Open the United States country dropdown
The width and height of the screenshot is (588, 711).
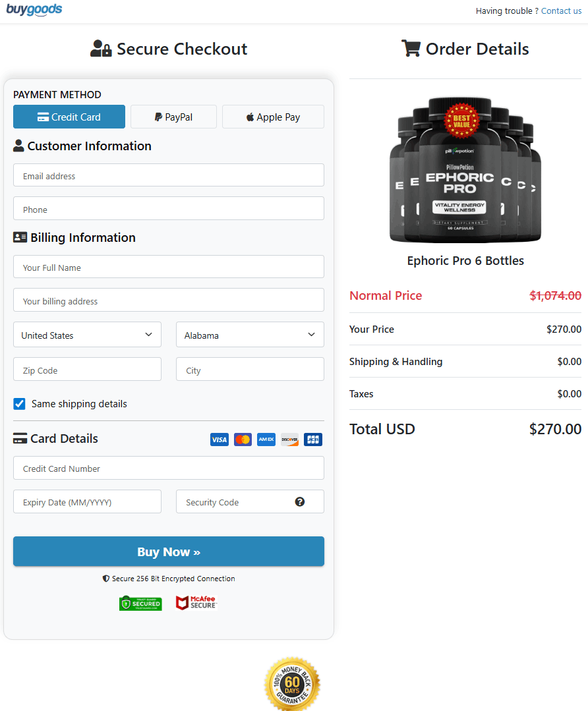(x=87, y=335)
